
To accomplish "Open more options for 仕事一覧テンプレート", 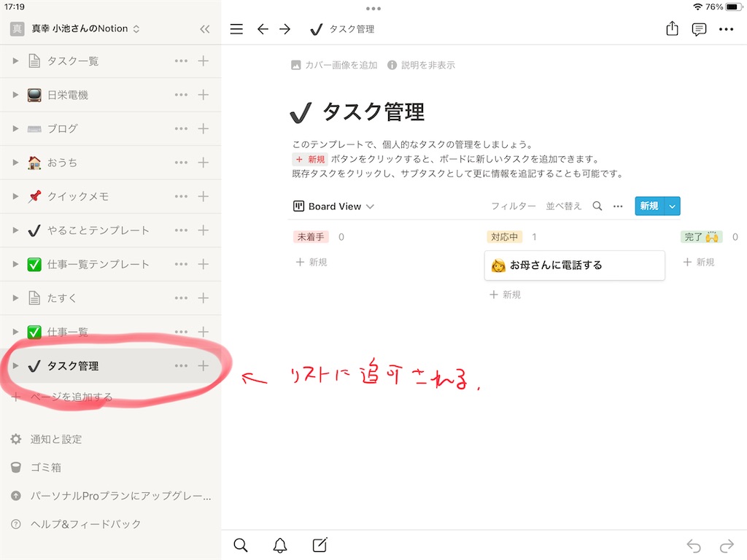I will 181,264.
